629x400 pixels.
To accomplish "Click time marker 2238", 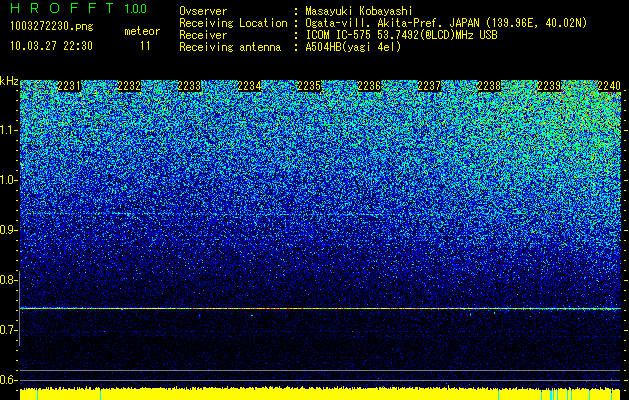I will (x=489, y=86).
